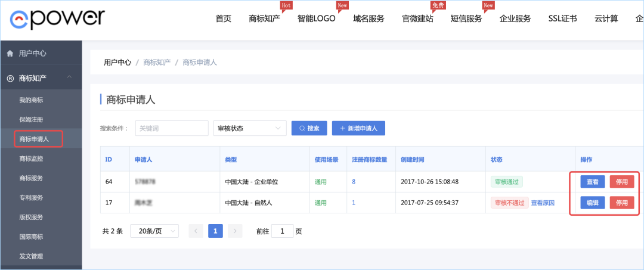
Task: Click the 新增申请人 button
Action: (358, 128)
